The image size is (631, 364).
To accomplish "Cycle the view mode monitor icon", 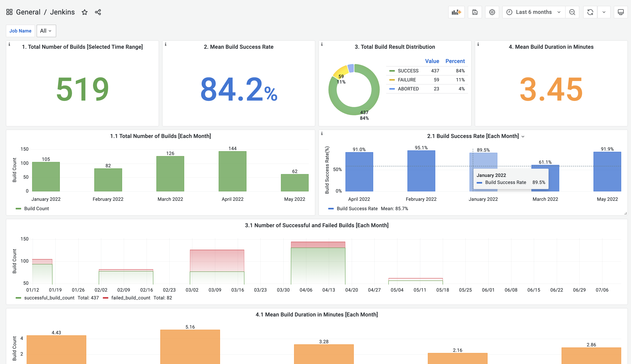I will 620,12.
